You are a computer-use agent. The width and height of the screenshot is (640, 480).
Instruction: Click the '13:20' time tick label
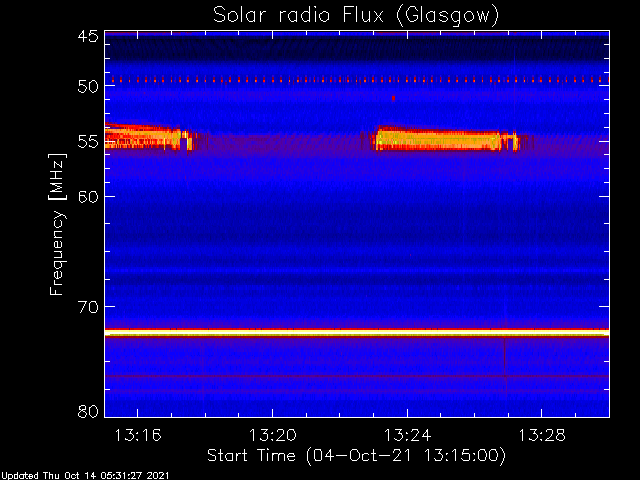point(273,435)
